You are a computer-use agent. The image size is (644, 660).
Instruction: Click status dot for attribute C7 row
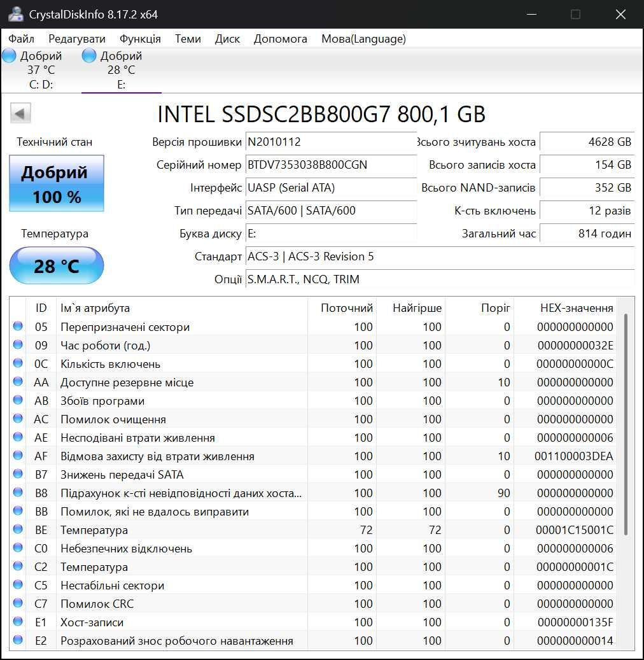pos(18,603)
